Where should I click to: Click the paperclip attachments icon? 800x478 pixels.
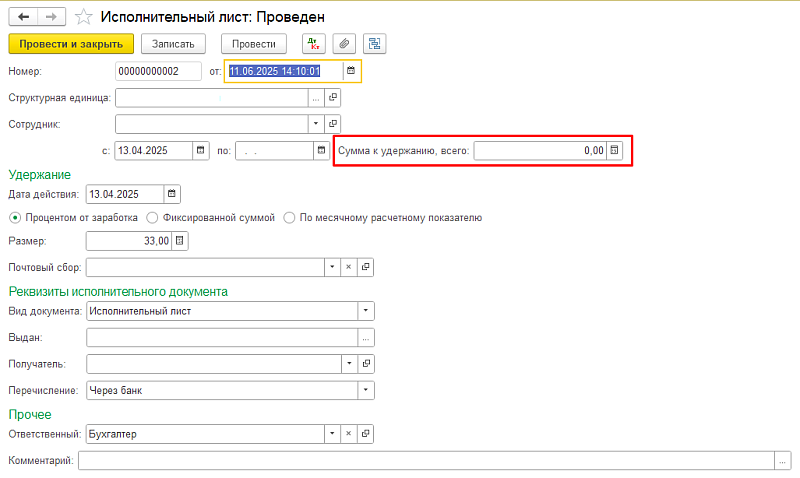coord(345,44)
